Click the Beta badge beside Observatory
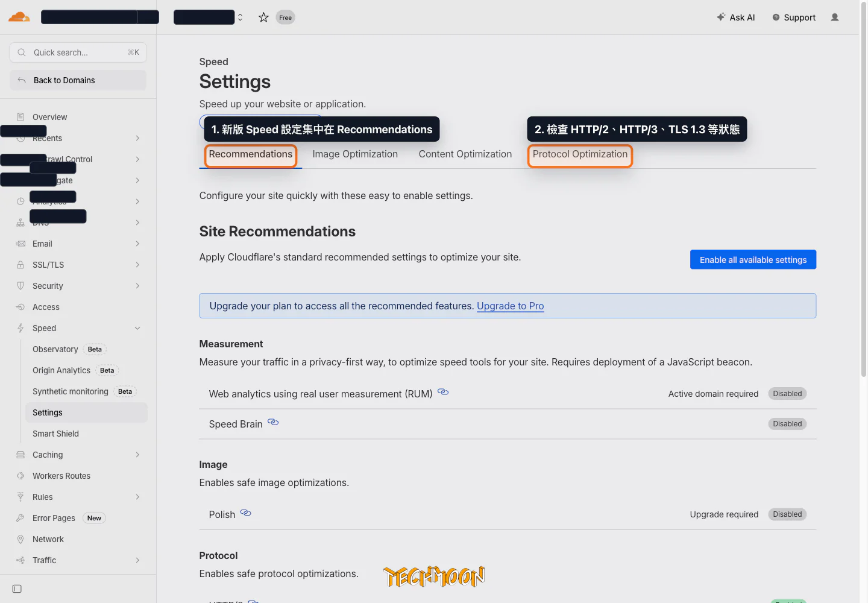868x603 pixels. pyautogui.click(x=95, y=349)
